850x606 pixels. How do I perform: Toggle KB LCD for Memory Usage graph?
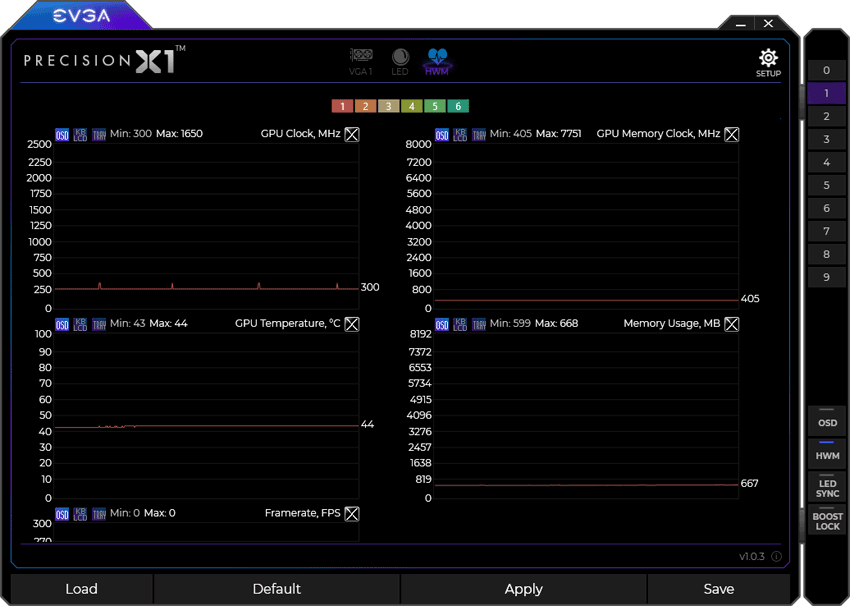pyautogui.click(x=460, y=324)
